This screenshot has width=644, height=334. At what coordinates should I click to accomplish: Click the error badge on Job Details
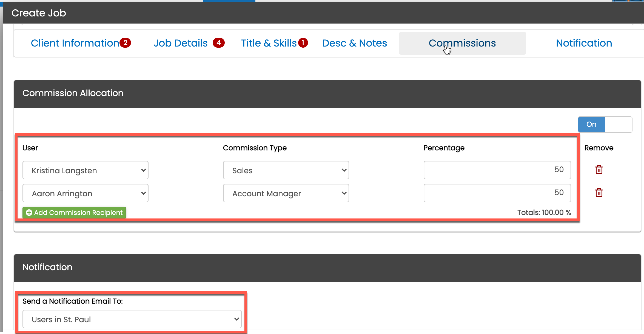(x=219, y=43)
